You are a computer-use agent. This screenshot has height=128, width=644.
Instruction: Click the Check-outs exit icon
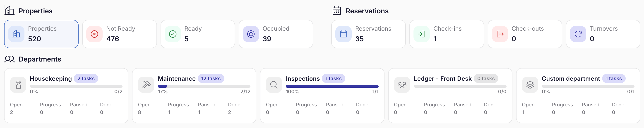tap(500, 34)
